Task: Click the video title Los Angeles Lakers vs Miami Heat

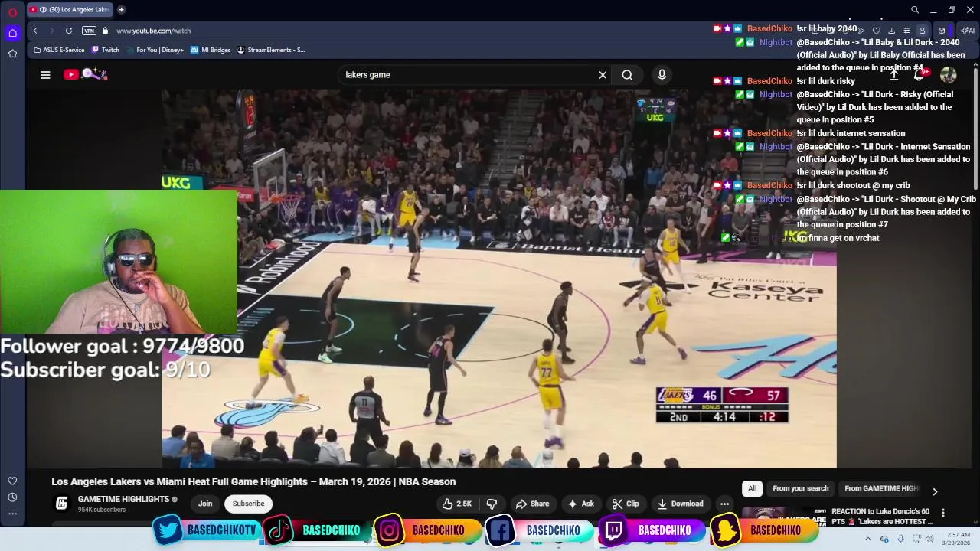Action: point(253,481)
